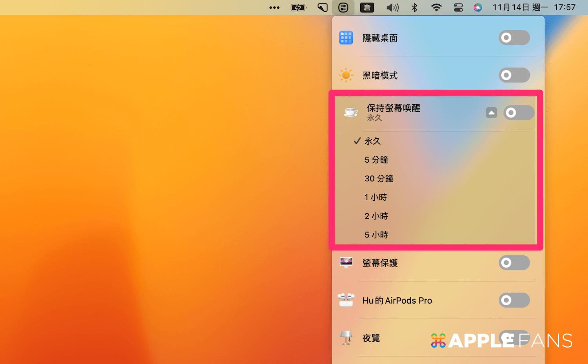Click the lamp icon next to 夜覽
Viewport: 588px width, 364px height.
pos(346,337)
